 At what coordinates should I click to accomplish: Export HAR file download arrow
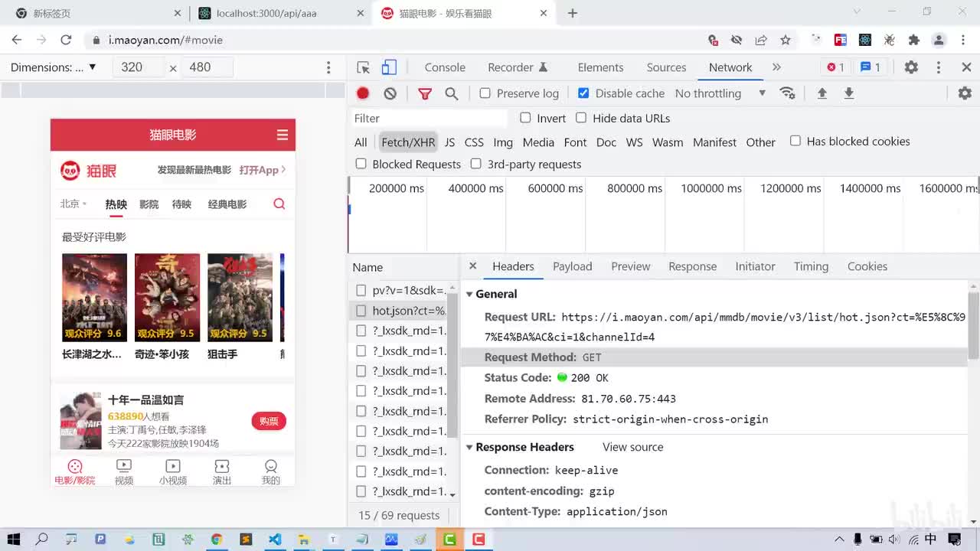pyautogui.click(x=848, y=93)
